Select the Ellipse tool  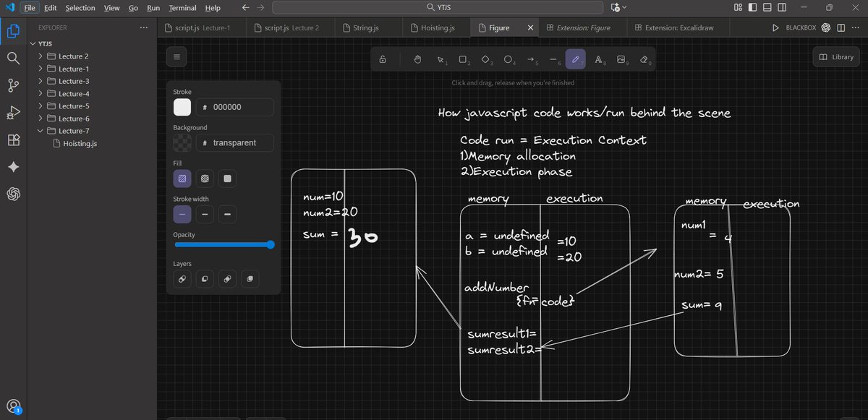[509, 60]
